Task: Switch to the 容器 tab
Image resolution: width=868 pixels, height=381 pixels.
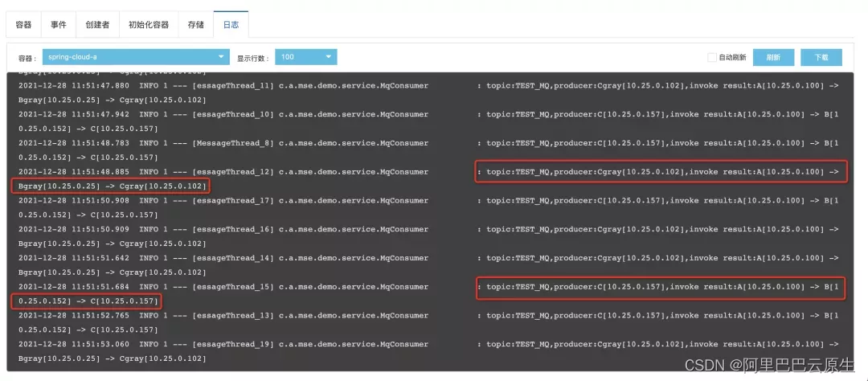Action: [x=24, y=24]
